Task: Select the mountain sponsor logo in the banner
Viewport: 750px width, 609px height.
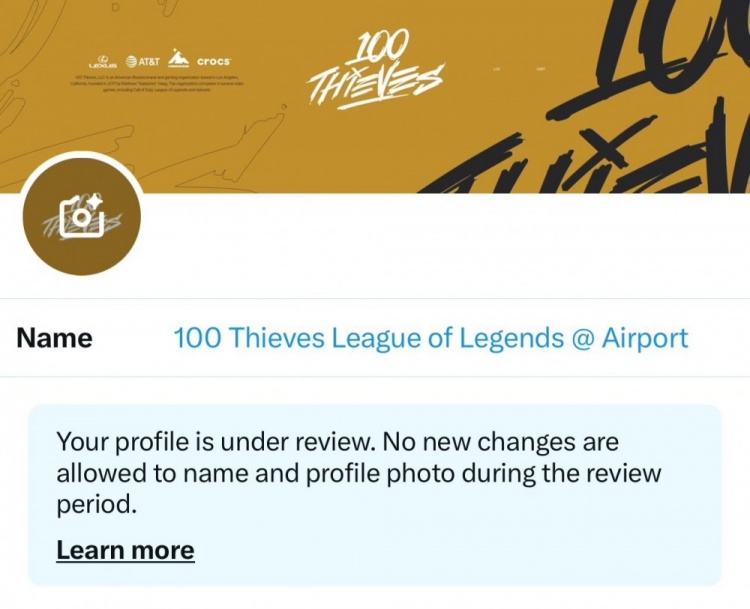Action: point(177,58)
